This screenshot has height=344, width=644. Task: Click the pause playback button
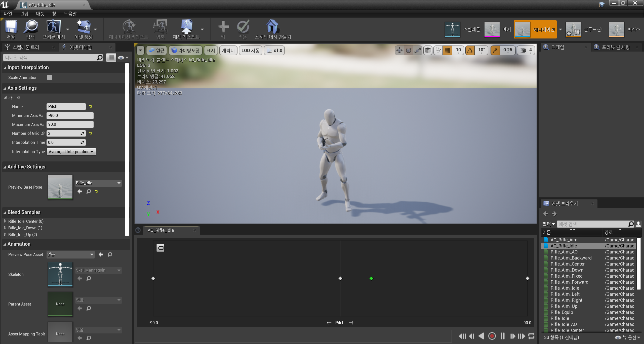point(502,336)
